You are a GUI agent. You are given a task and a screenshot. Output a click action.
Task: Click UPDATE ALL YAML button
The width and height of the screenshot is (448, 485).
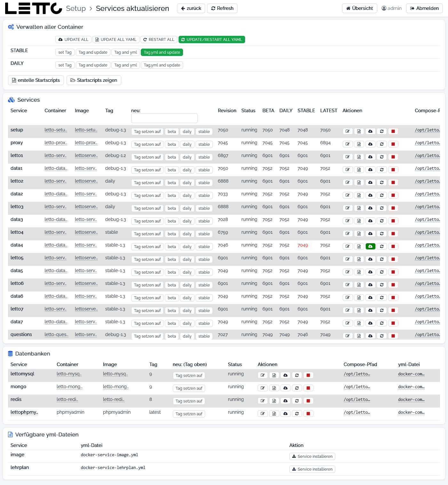point(116,39)
